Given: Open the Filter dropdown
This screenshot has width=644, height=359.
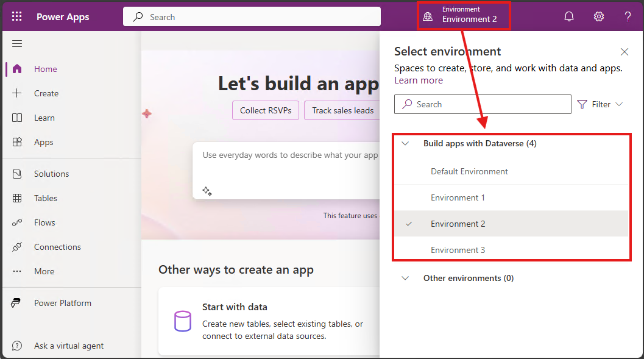Looking at the screenshot, I should pos(600,104).
